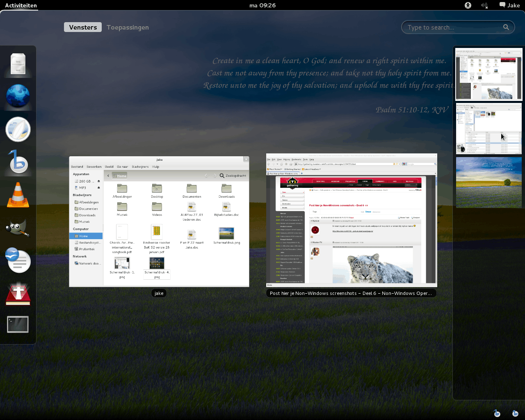Select the Videos folder icon

(157, 206)
